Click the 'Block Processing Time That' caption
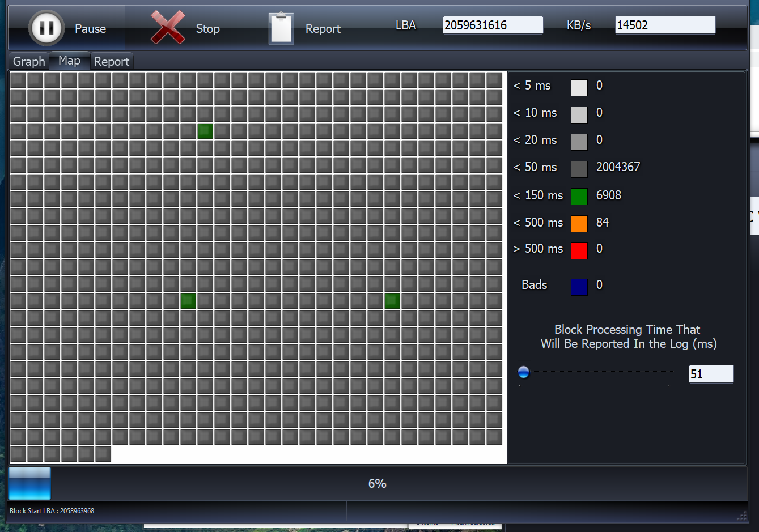The height and width of the screenshot is (532, 759). point(627,330)
